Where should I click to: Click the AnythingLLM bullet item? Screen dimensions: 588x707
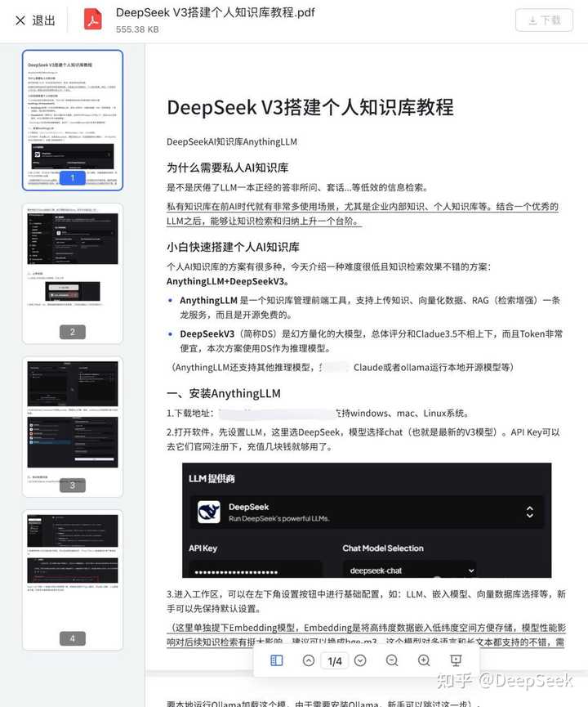coord(369,307)
